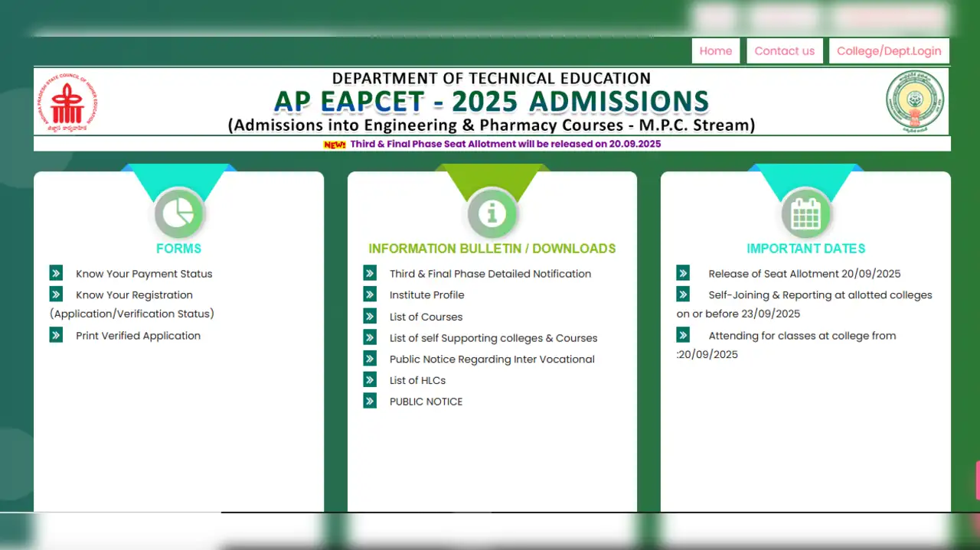Image resolution: width=980 pixels, height=550 pixels.
Task: Open Know Your Registration status link
Action: [x=132, y=304]
